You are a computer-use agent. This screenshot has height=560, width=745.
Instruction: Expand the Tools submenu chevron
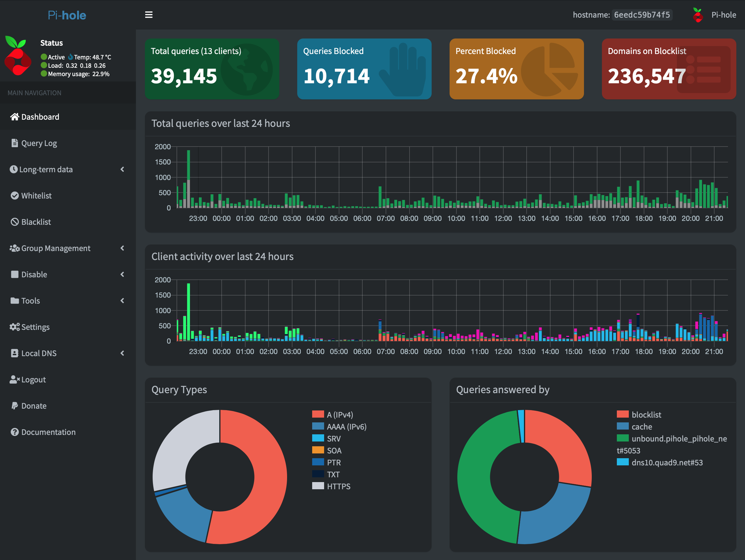(x=122, y=301)
